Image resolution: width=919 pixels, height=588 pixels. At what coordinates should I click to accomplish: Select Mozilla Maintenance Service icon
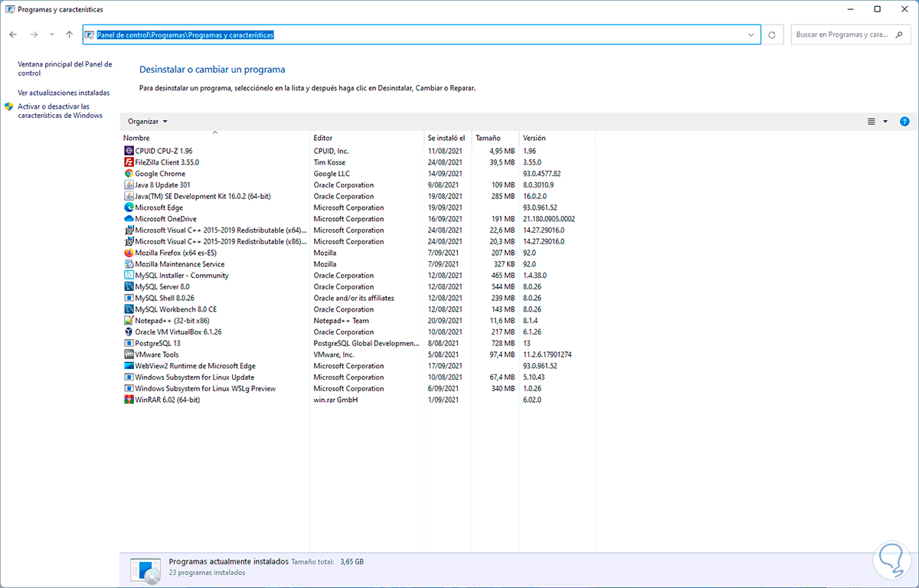(x=129, y=264)
